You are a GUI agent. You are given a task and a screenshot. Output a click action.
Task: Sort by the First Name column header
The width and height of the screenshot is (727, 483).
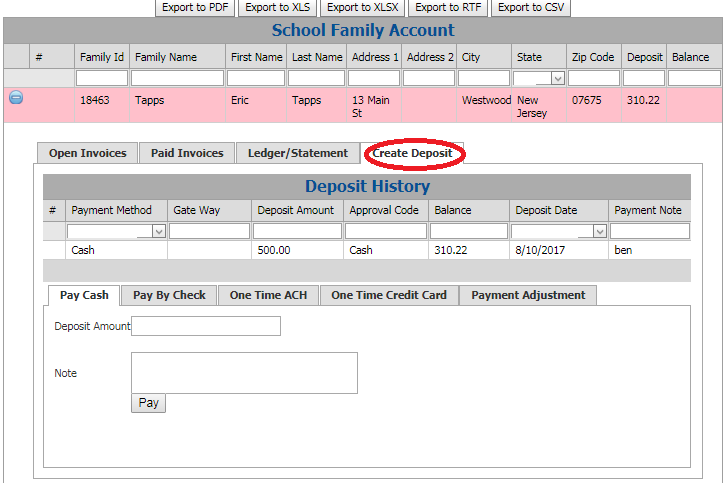pyautogui.click(x=256, y=57)
